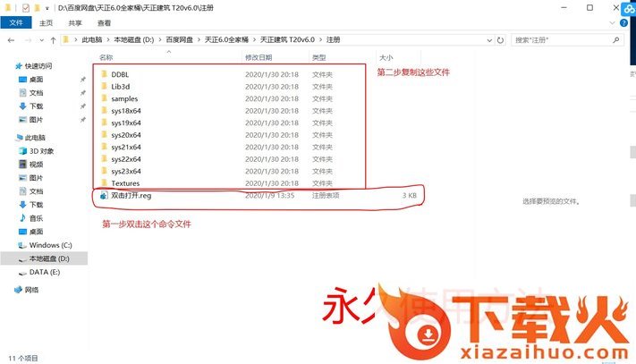Click the 本地磁盘 (D:) breadcrumb segment
636x364 pixels.
pyautogui.click(x=134, y=39)
